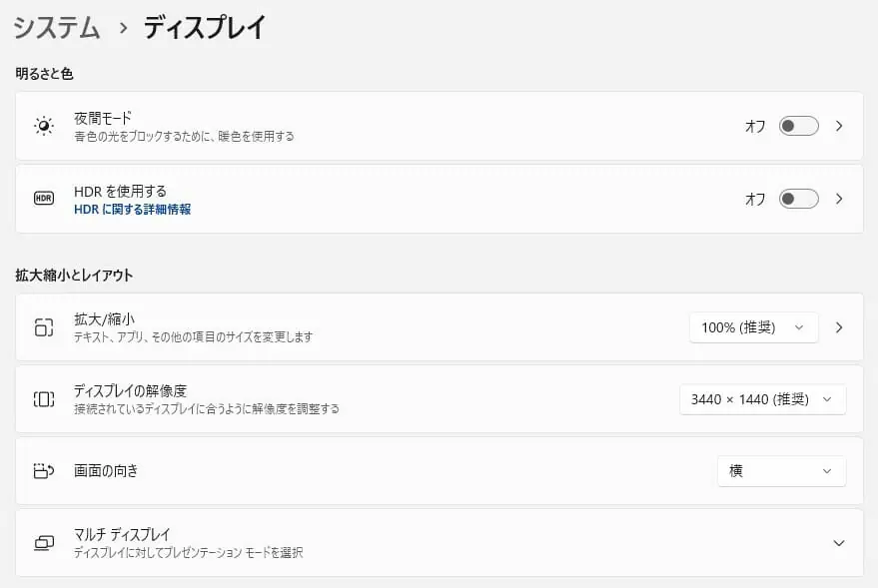Click the screen orientation (画面の向き) icon
Image resolution: width=878 pixels, height=588 pixels.
tap(43, 471)
